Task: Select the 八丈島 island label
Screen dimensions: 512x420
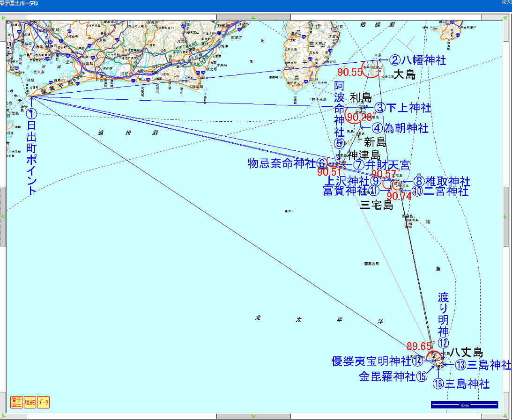Action: pos(466,353)
